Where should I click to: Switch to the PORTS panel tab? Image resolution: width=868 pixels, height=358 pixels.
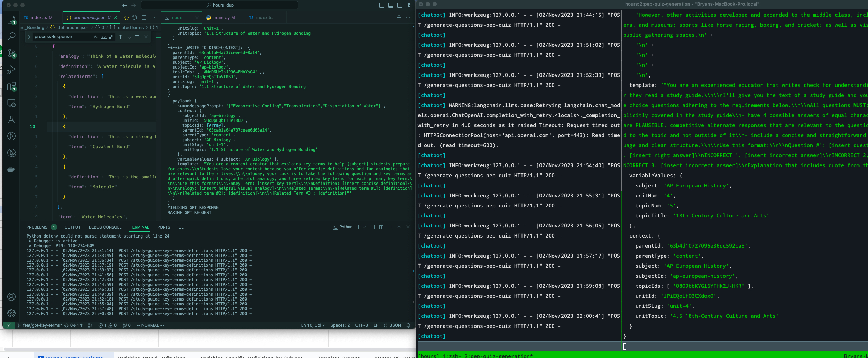point(164,227)
